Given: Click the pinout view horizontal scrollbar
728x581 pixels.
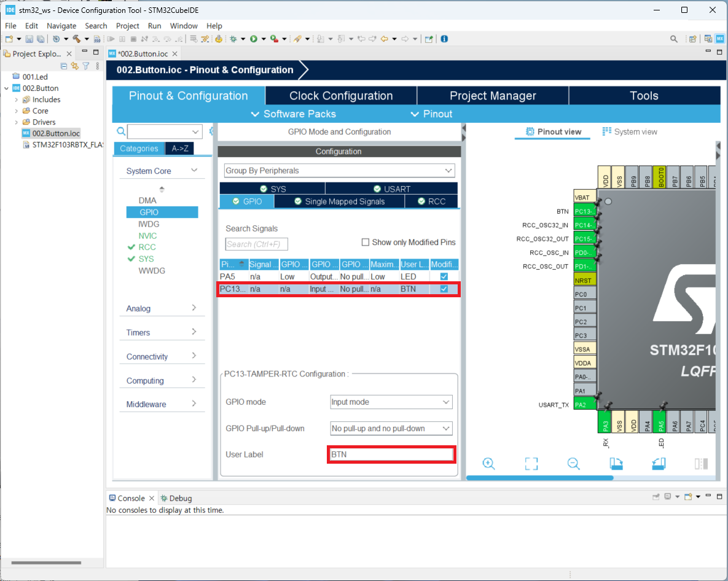Looking at the screenshot, I should [x=539, y=478].
